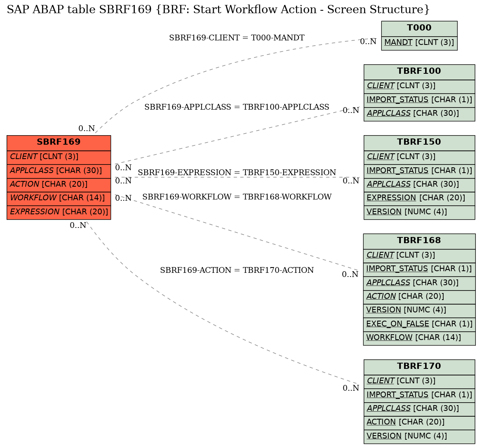Select CLIENT field in SBRF169 table
The image size is (482, 448).
pyautogui.click(x=59, y=157)
